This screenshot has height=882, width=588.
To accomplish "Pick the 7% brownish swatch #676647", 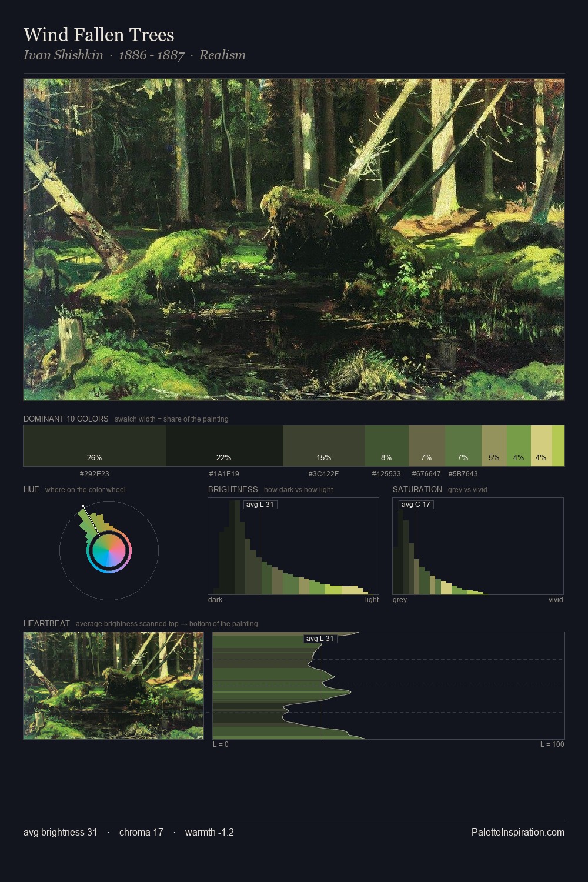I will pyautogui.click(x=427, y=446).
